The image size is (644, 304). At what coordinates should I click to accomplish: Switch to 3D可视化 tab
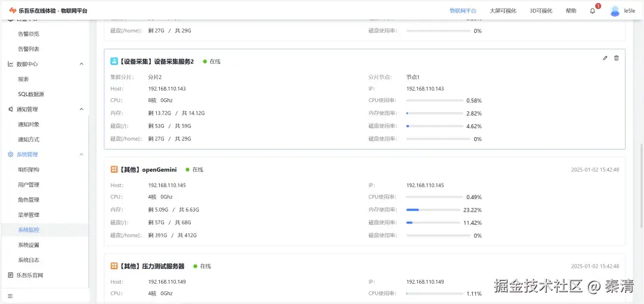pos(541,11)
